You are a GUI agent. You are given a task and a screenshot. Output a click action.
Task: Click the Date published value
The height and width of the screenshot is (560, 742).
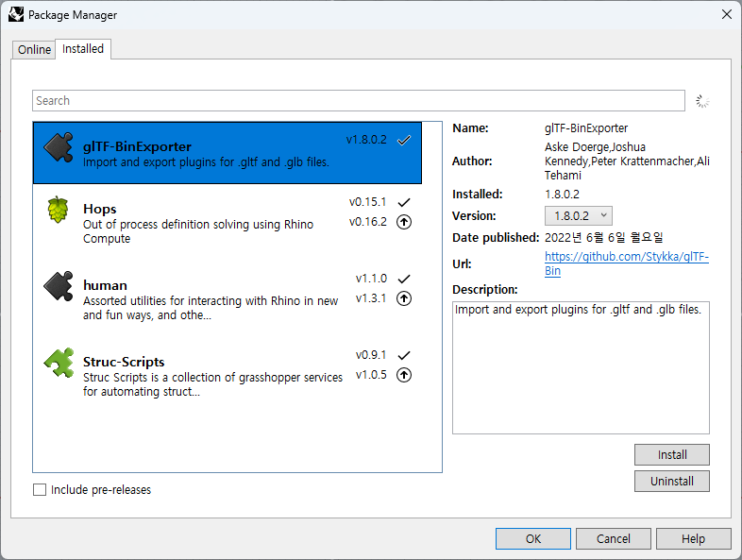[604, 238]
